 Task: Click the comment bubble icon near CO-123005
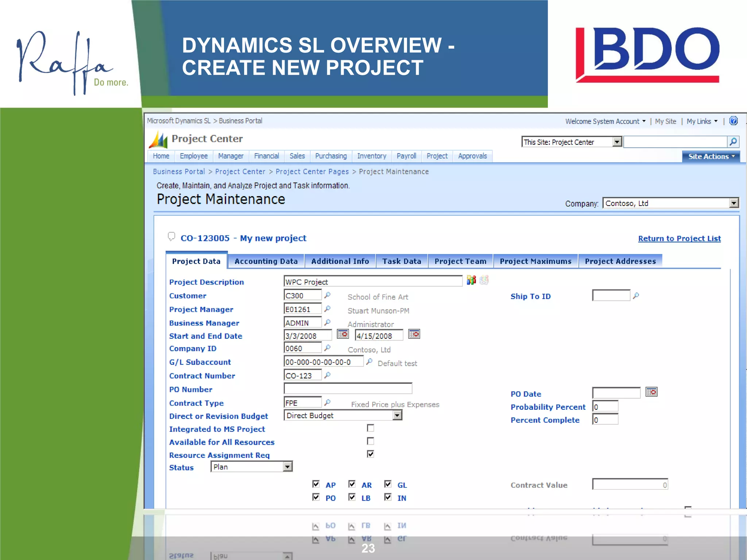point(171,237)
